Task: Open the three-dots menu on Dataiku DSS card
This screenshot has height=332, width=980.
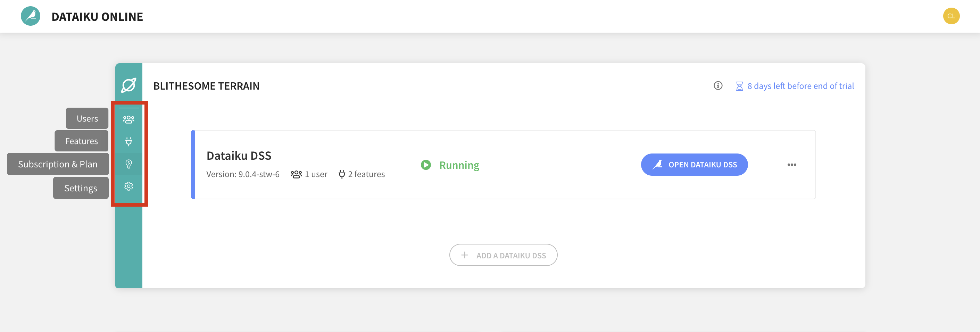Action: point(791,165)
